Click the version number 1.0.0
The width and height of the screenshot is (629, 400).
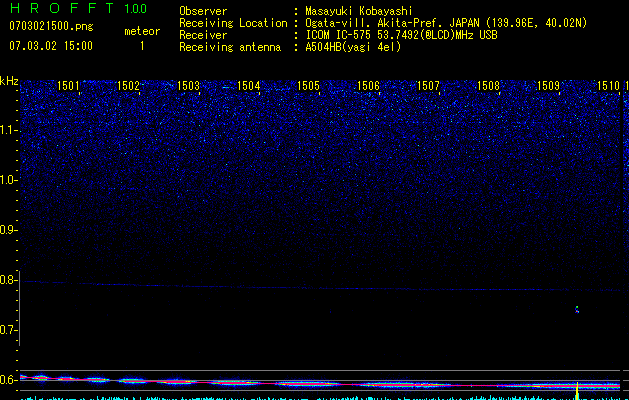135,8
